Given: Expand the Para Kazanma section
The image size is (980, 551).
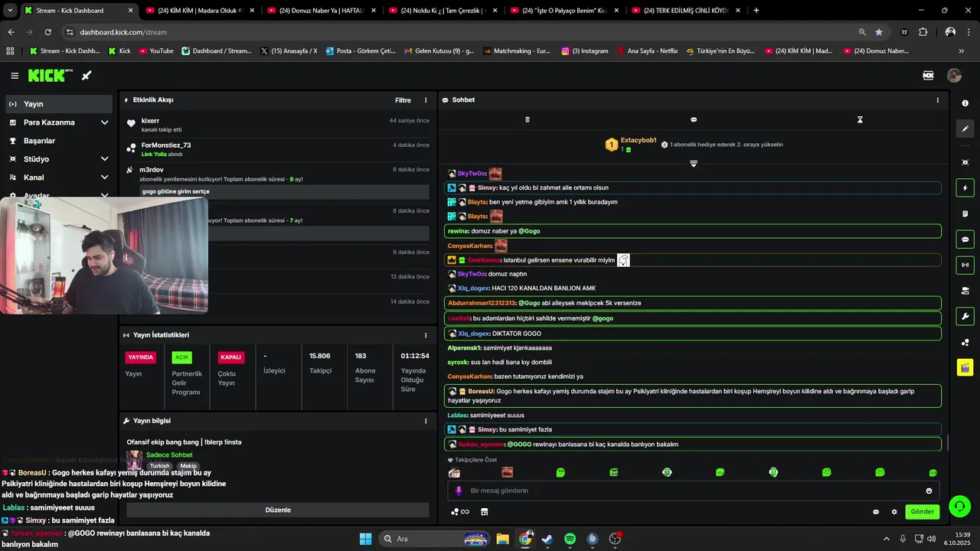Looking at the screenshot, I should [59, 122].
